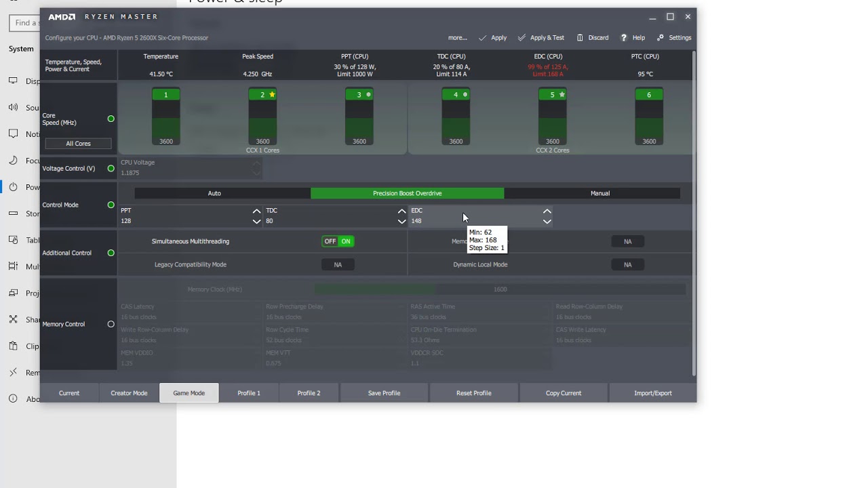Decrease PPT value with down arrow

[x=256, y=221]
